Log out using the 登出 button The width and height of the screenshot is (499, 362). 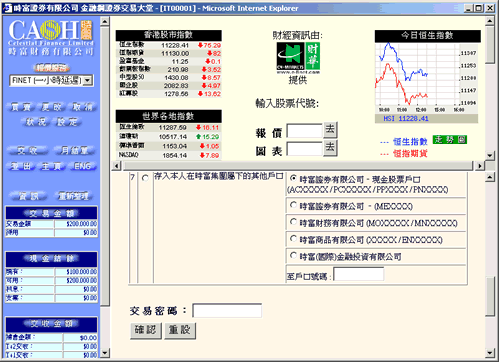coord(21,166)
